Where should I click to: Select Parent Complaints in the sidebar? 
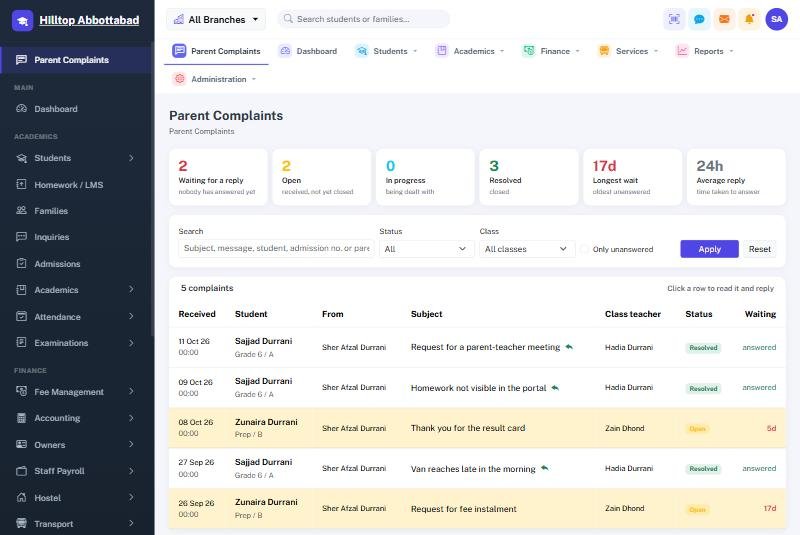click(77, 60)
